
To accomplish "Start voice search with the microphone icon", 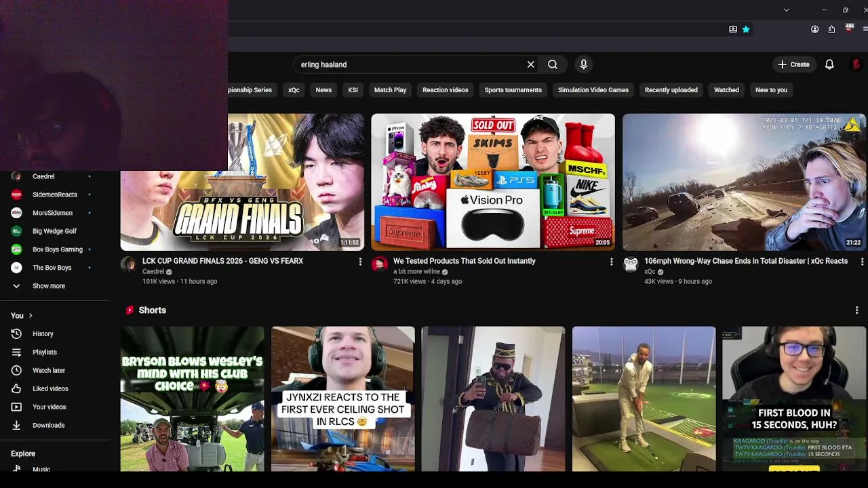I will tap(583, 64).
